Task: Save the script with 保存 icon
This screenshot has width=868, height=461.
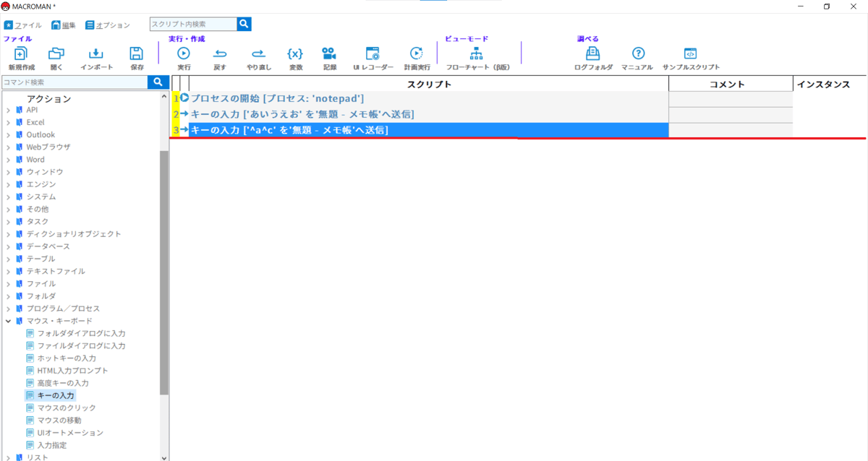Action: (137, 54)
